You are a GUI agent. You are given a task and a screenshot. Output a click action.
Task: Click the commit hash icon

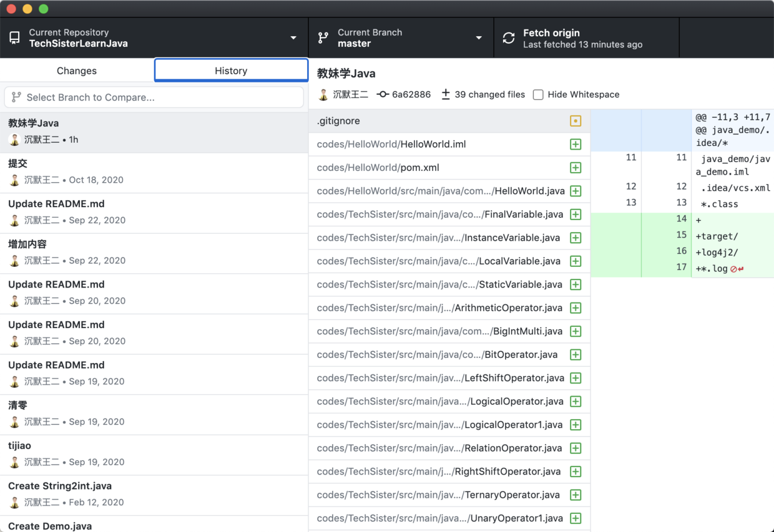tap(383, 95)
